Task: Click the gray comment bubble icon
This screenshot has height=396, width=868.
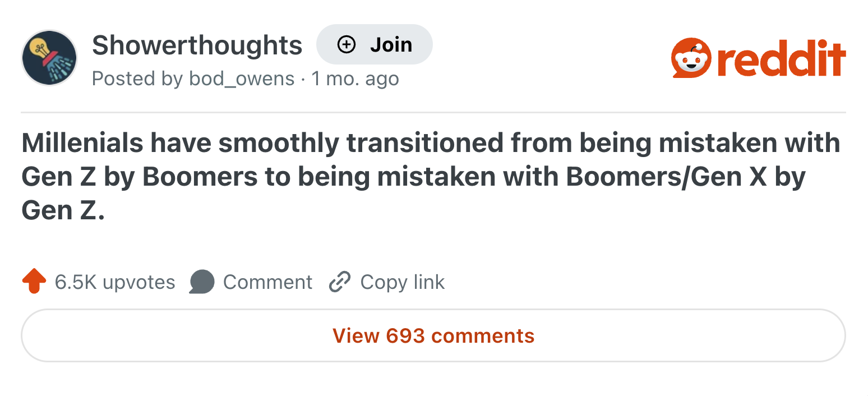Action: pos(202,282)
